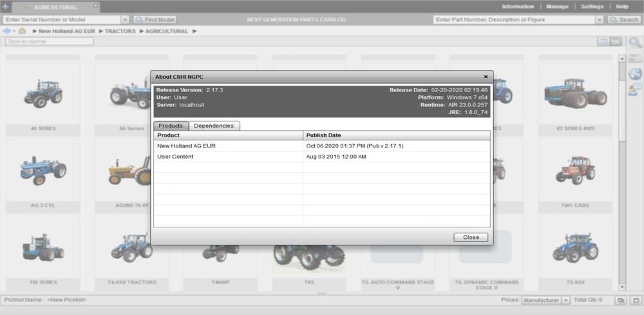
Task: Open the FIAT CABS tractor thumbnail
Action: [575, 170]
